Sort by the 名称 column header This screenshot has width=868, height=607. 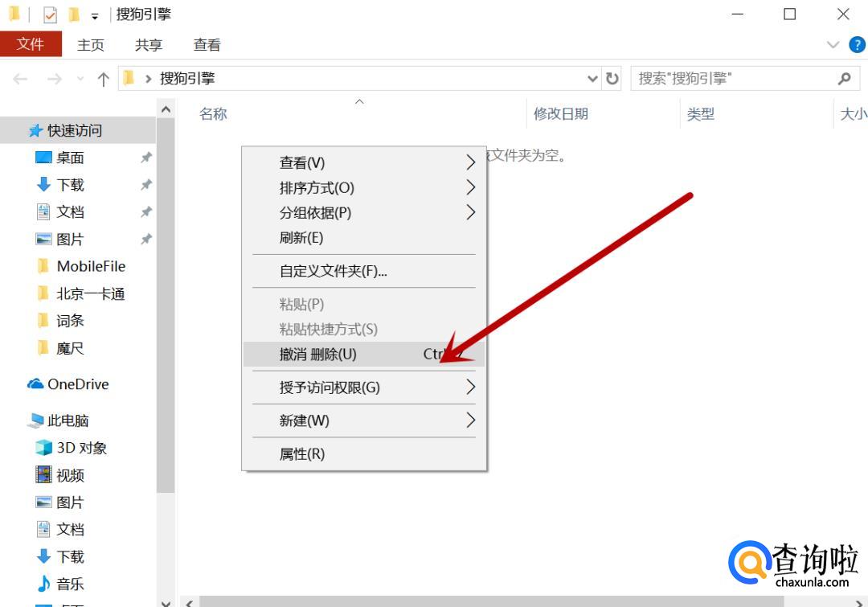213,114
